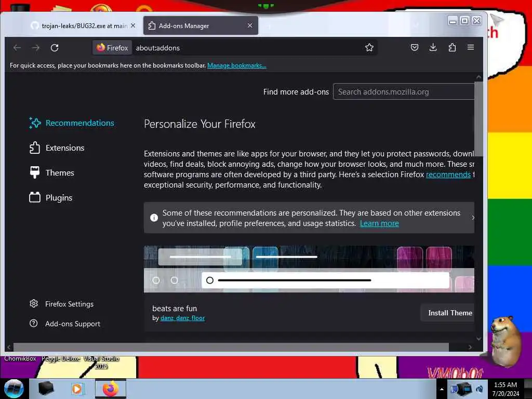
Task: Open the Pocket save icon
Action: 414,47
